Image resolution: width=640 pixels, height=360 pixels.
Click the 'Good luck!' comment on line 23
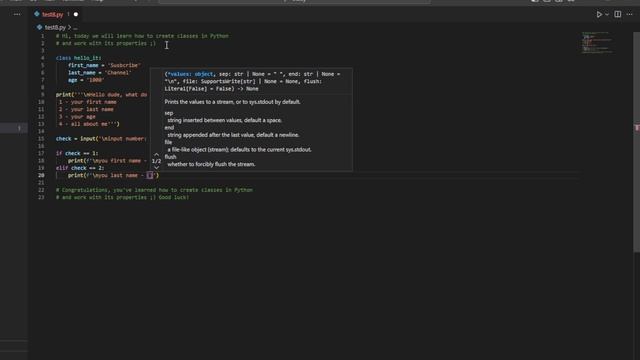(173, 198)
